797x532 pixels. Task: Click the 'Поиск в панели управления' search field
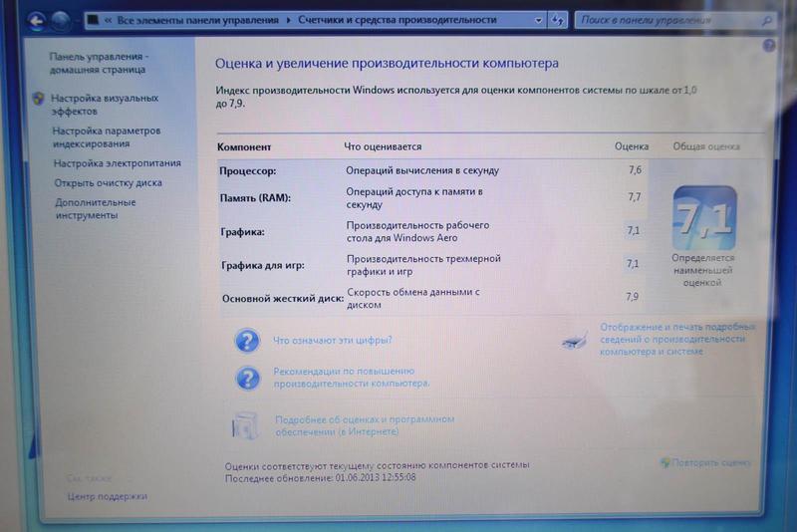click(667, 19)
